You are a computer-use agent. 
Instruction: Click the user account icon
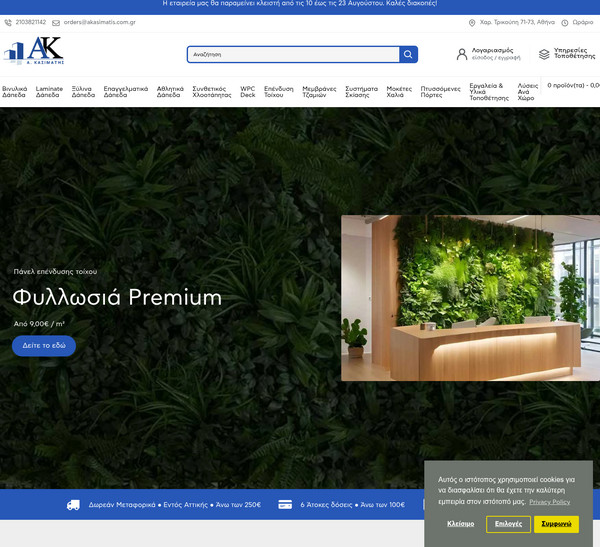pyautogui.click(x=461, y=54)
